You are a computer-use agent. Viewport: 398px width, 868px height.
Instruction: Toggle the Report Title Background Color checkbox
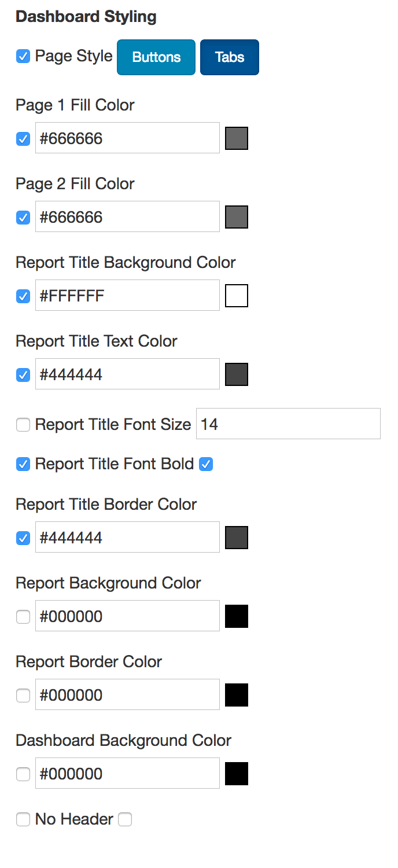click(x=23, y=296)
